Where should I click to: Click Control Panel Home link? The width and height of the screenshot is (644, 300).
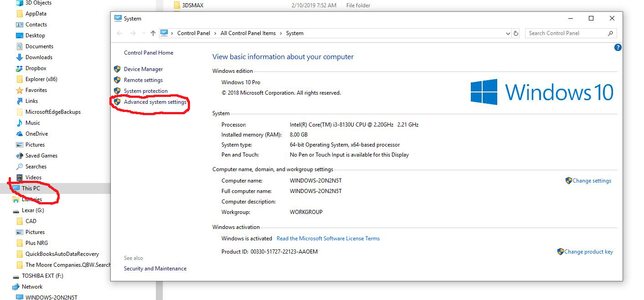pyautogui.click(x=149, y=53)
